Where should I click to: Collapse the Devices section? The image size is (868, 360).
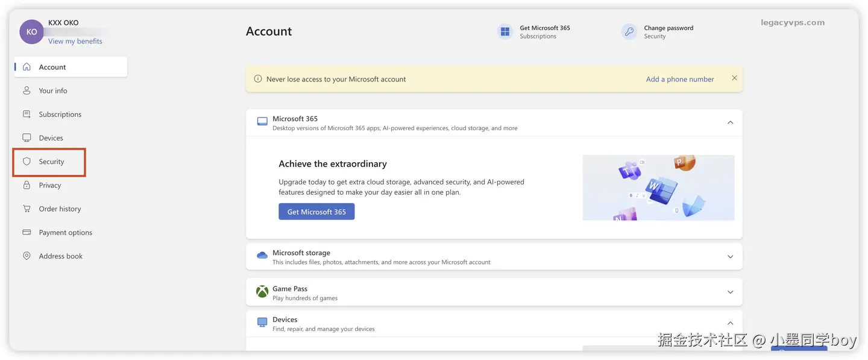pyautogui.click(x=730, y=323)
